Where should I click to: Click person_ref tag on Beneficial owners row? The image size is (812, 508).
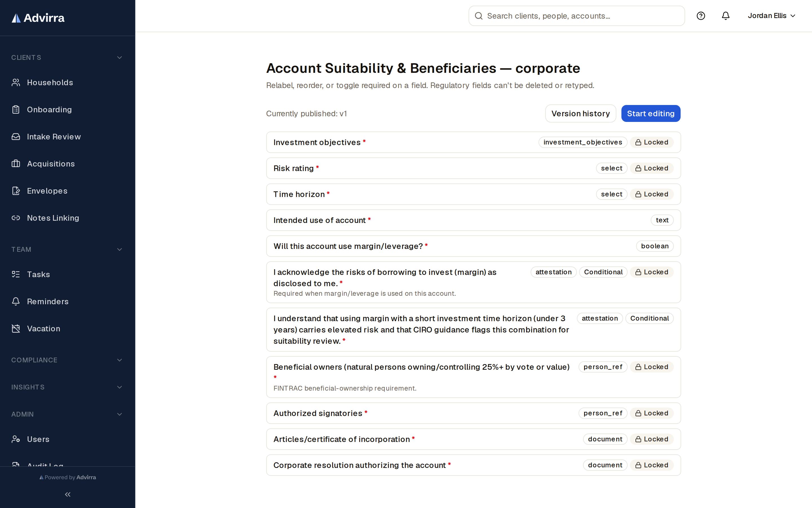[603, 367]
